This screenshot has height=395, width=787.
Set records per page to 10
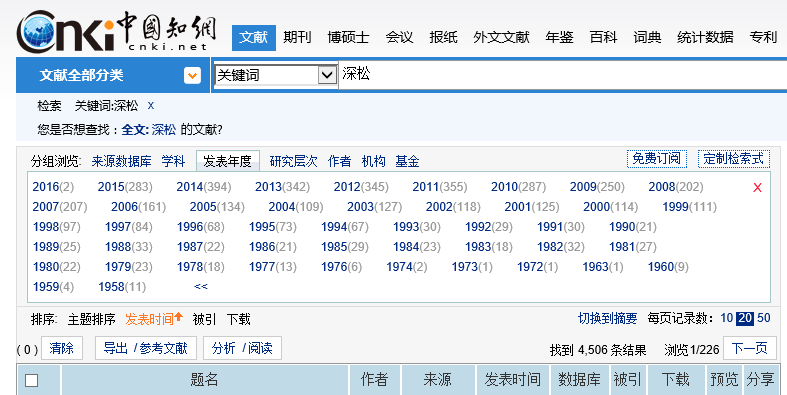726,318
